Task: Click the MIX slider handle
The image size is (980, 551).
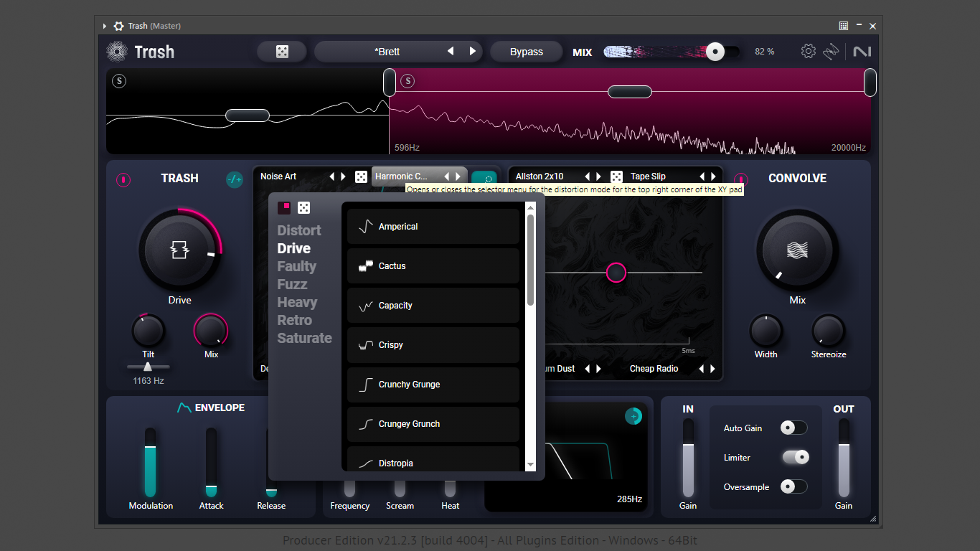Action: pos(715,52)
